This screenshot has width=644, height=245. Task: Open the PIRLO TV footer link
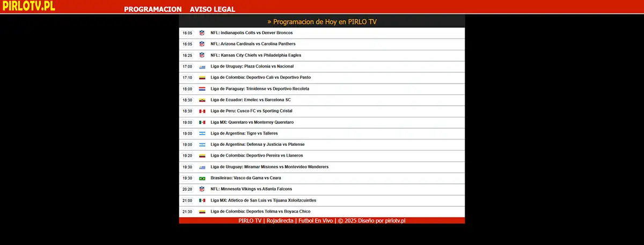250,220
